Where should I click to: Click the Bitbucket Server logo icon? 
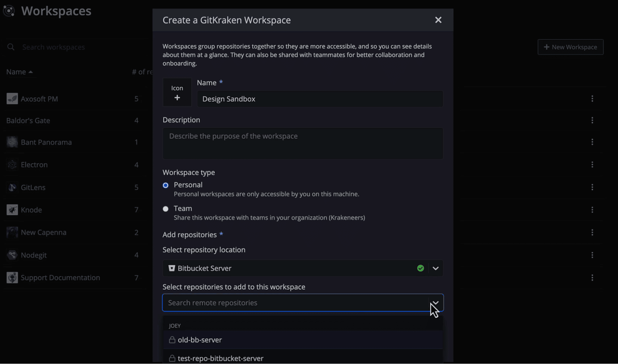tap(172, 268)
